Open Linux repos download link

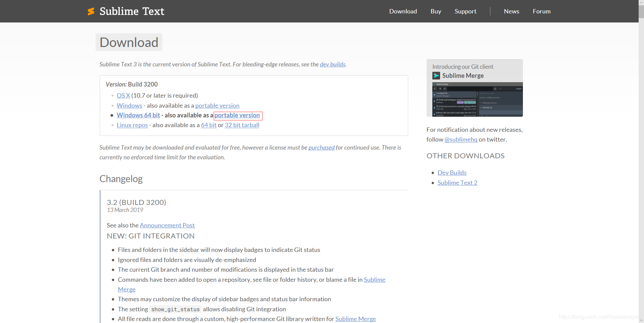[x=132, y=125]
